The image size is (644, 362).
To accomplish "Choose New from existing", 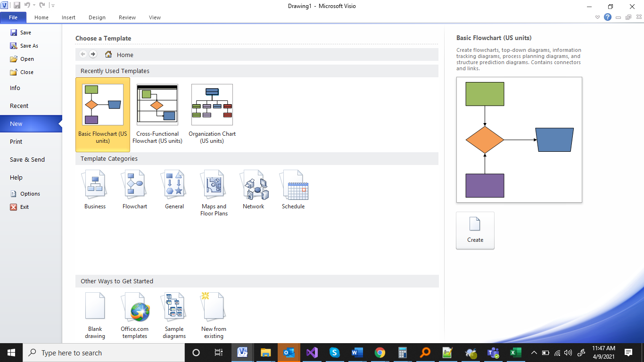I will pyautogui.click(x=214, y=316).
